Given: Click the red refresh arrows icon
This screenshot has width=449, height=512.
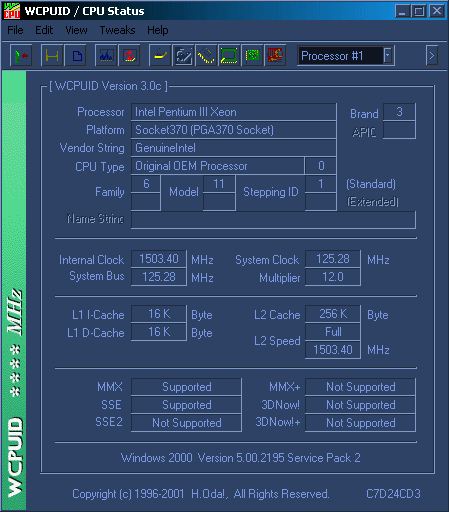Looking at the screenshot, I should 129,55.
